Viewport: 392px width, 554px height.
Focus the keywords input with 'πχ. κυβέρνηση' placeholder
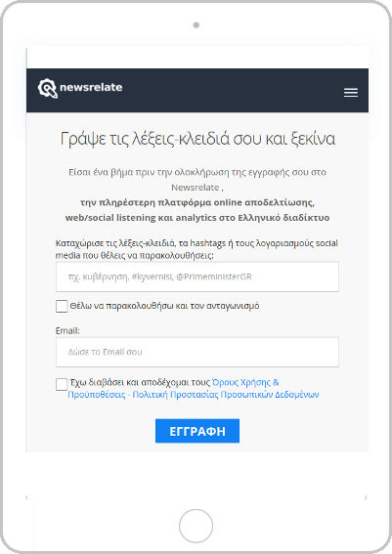[197, 277]
